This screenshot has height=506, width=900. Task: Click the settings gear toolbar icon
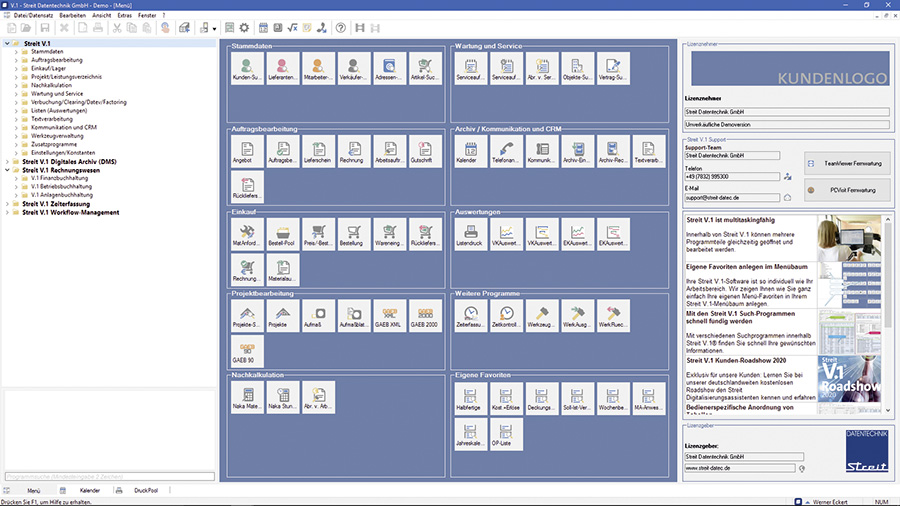point(245,28)
